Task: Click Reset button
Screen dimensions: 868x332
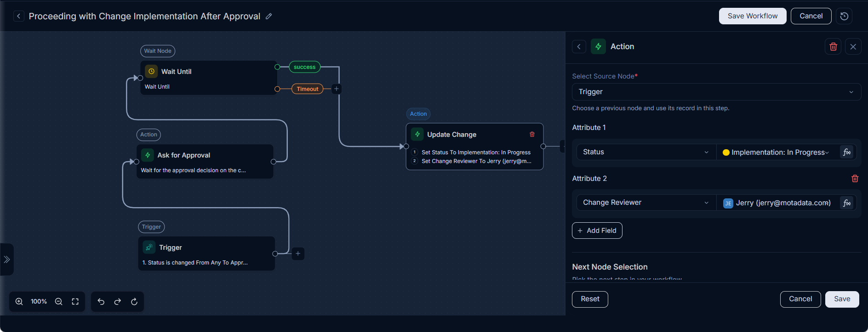Action: pos(590,299)
